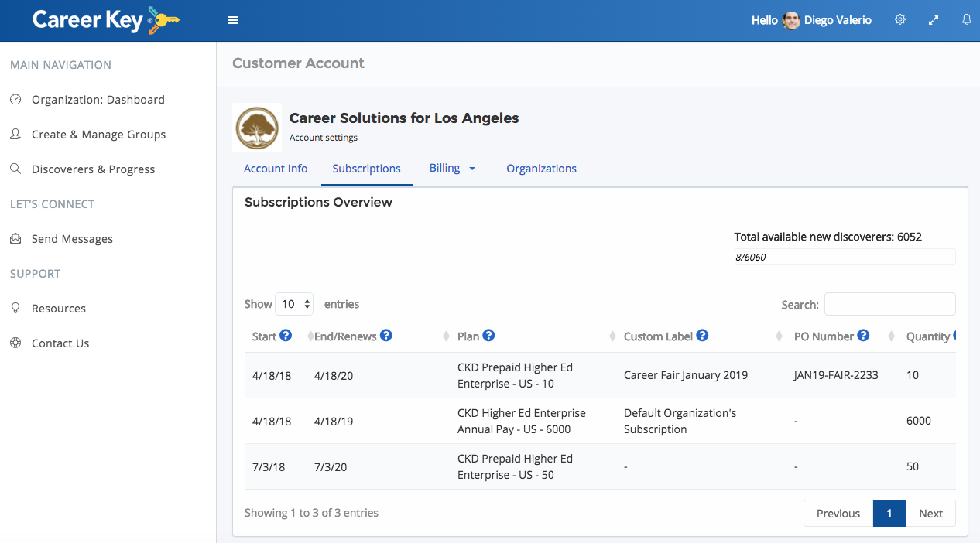
Task: Click CKD Prepaid Higher Ed Enterprise US - 50
Action: [515, 466]
